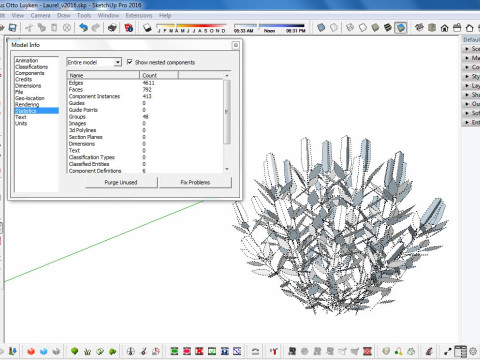Select the X-Ray face style icon
The width and height of the screenshot is (480, 360).
coord(321,28)
